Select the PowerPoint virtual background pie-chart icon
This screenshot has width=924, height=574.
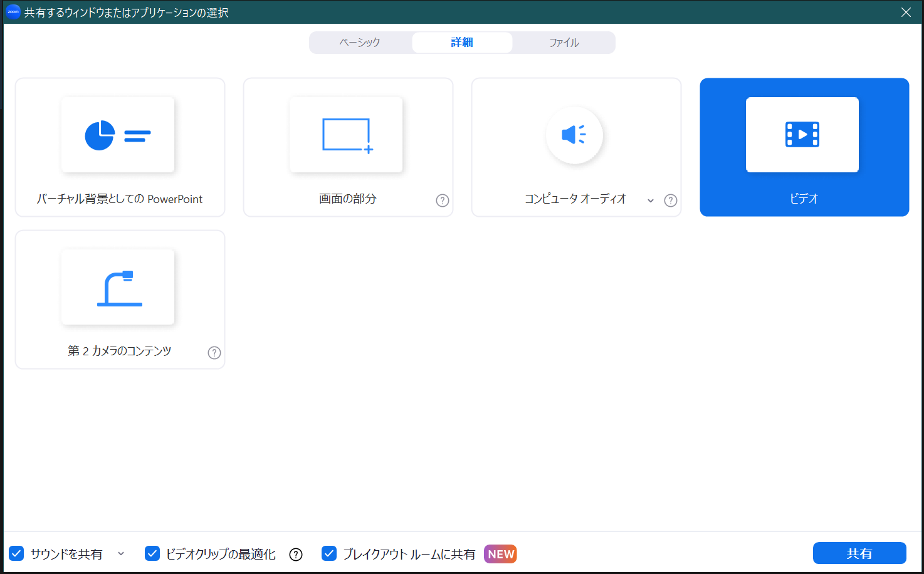tap(118, 135)
